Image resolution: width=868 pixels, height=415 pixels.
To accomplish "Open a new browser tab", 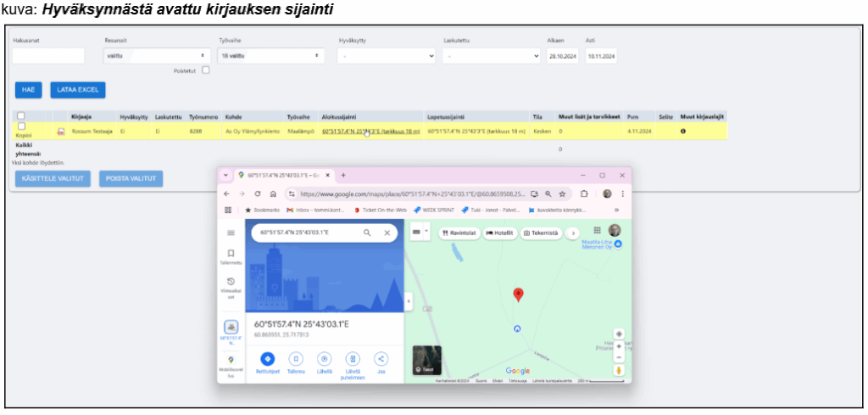I will click(x=343, y=175).
